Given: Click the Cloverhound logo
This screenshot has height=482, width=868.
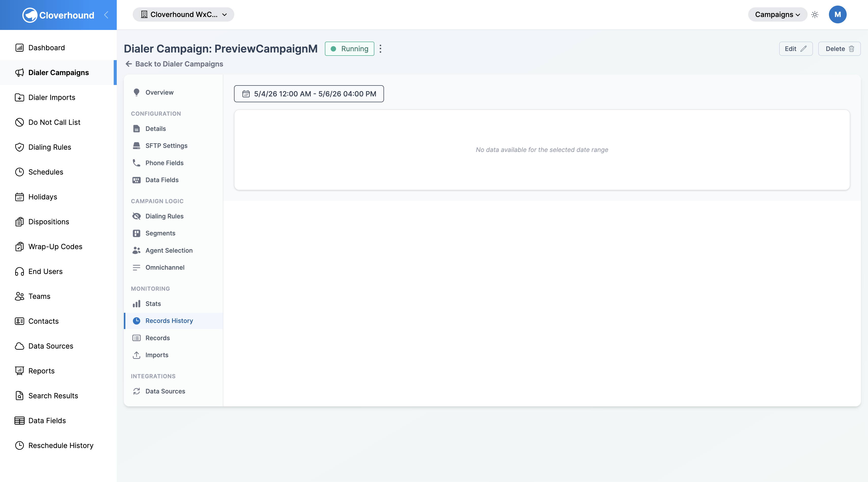Looking at the screenshot, I should tap(58, 15).
